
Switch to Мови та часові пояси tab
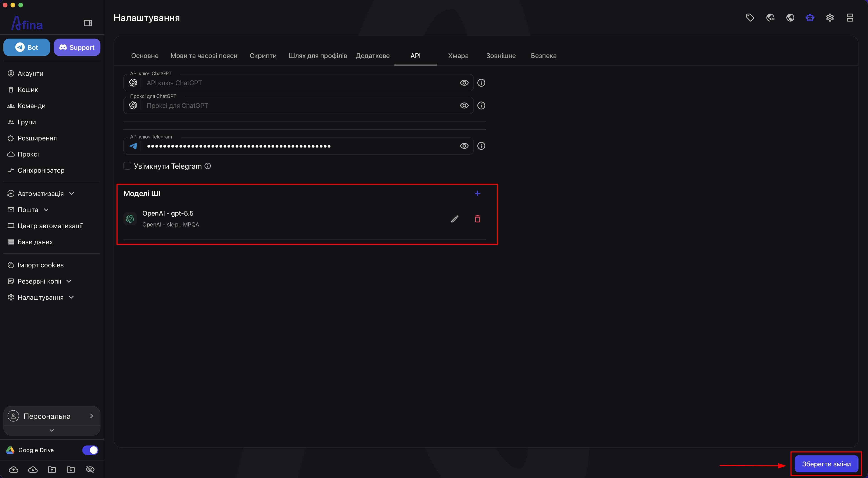pyautogui.click(x=204, y=56)
